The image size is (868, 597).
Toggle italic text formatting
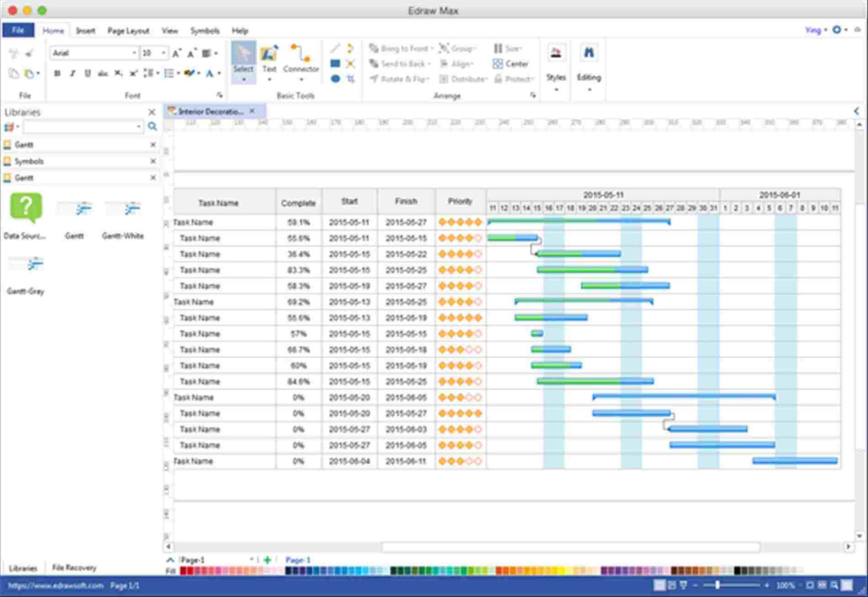pyautogui.click(x=72, y=74)
